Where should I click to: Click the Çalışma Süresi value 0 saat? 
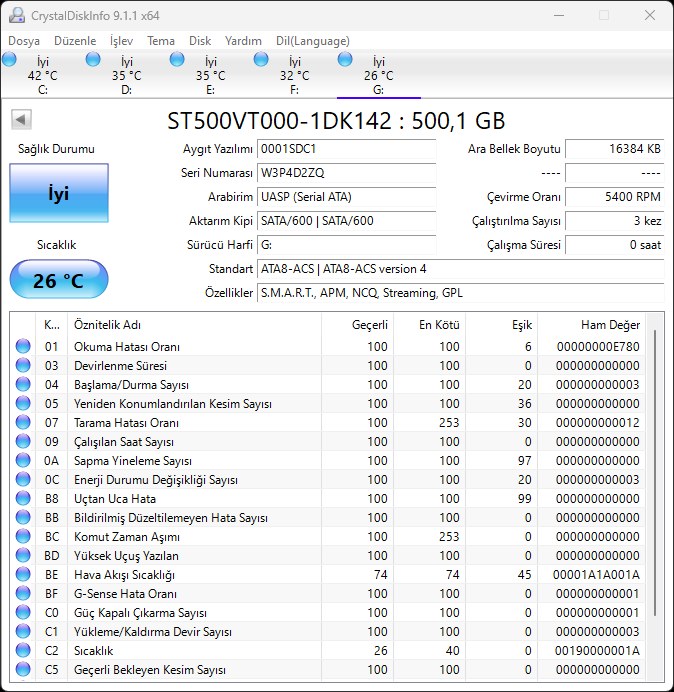click(x=614, y=244)
